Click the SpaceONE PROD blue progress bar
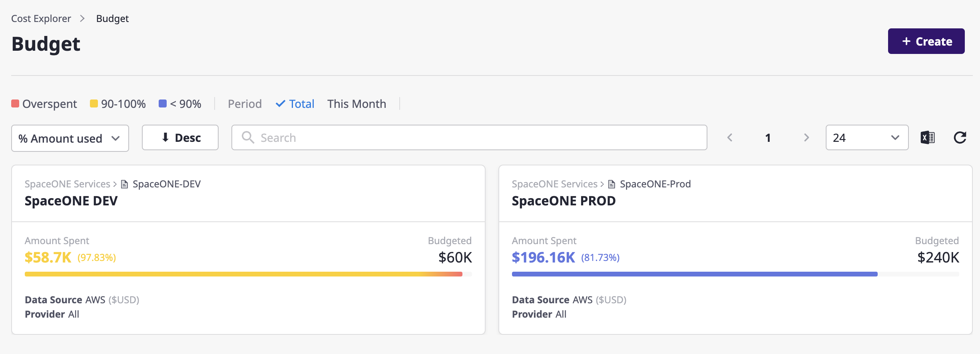Screen dimensions: 980x354 click(695, 274)
